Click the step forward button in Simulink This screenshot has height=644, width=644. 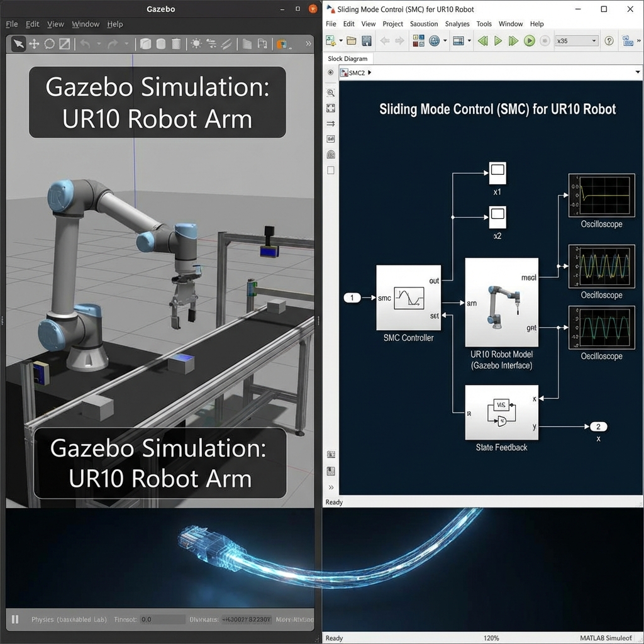coord(513,41)
